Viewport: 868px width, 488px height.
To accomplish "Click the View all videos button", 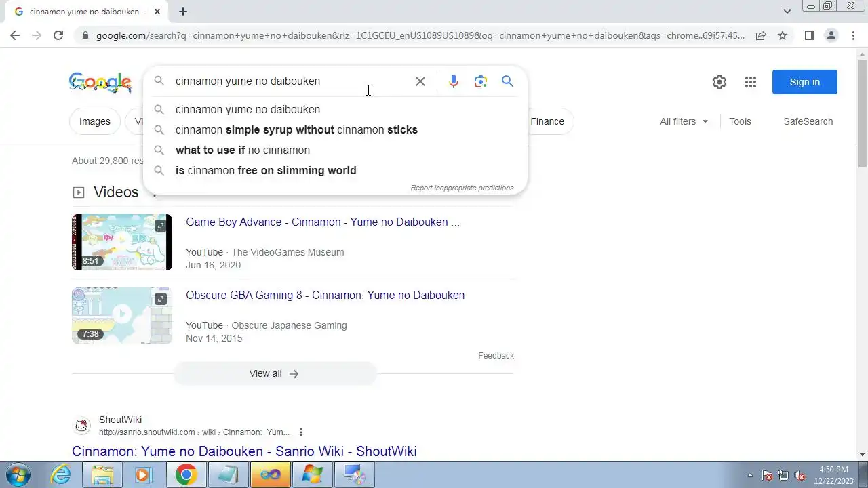I will tap(275, 373).
